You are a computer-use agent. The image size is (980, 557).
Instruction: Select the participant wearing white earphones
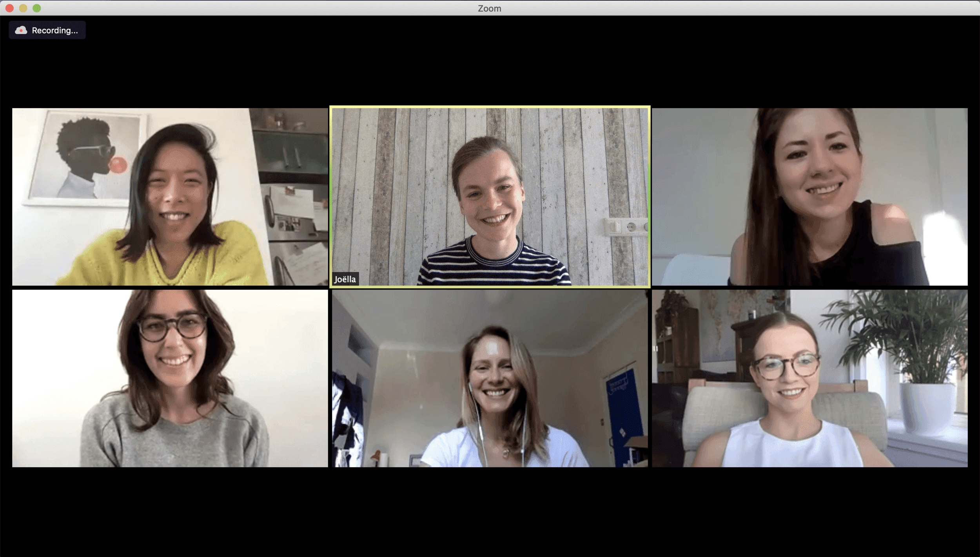point(490,378)
